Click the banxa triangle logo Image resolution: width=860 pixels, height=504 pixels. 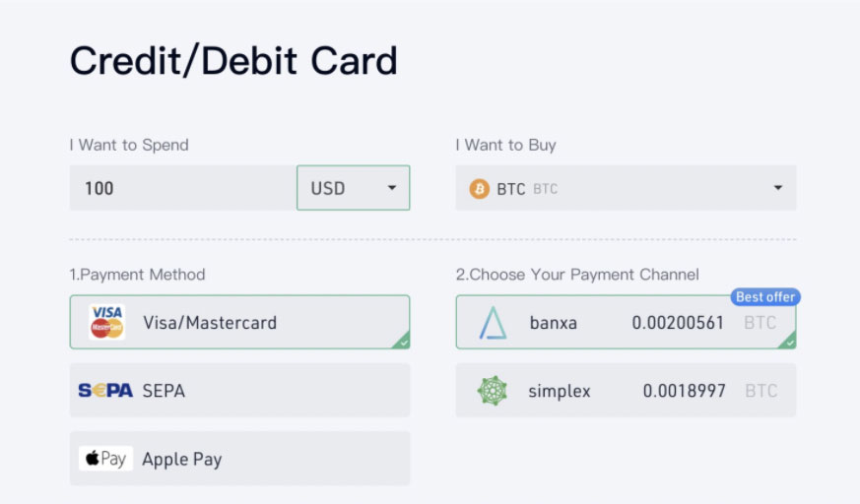point(493,323)
